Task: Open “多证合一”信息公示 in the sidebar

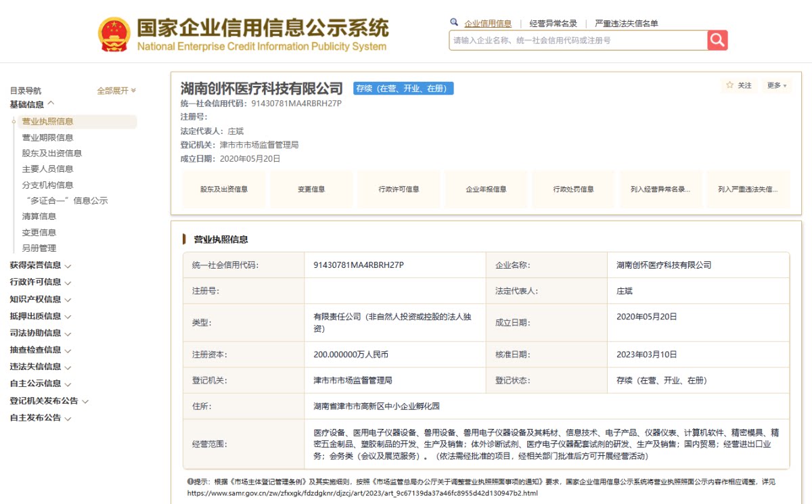Action: [x=66, y=201]
